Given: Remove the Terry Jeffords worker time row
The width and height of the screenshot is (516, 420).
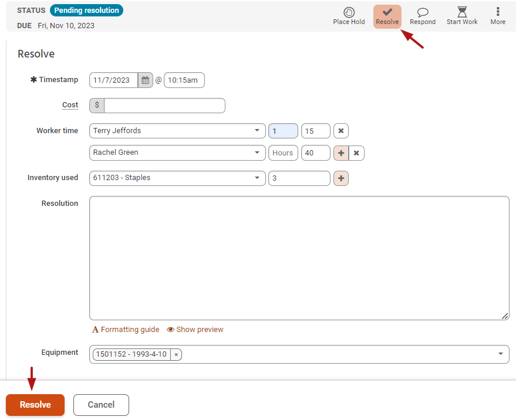Looking at the screenshot, I should [x=341, y=131].
